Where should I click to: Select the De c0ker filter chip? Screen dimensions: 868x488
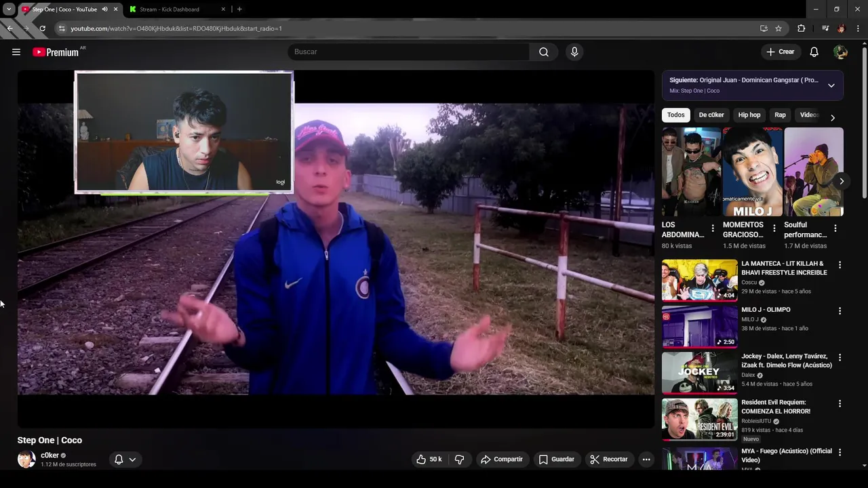(x=711, y=115)
